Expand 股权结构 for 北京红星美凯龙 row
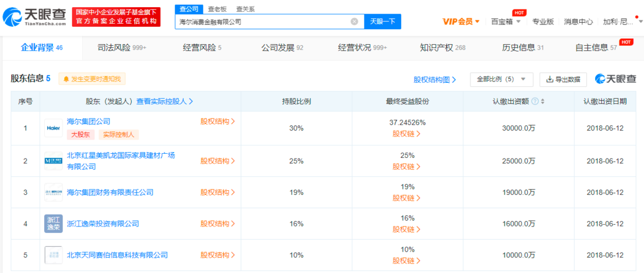 pos(218,160)
